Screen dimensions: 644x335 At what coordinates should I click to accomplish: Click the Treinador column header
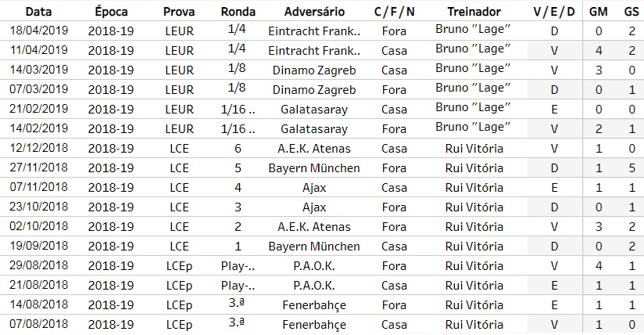click(474, 12)
